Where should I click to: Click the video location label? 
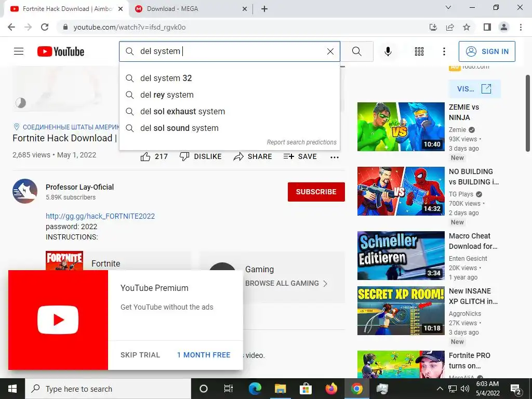(67, 127)
